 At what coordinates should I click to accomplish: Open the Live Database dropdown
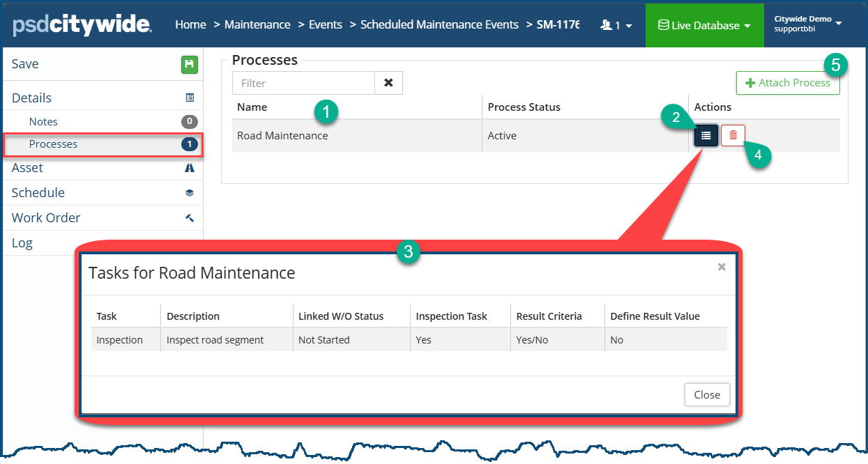pyautogui.click(x=705, y=25)
